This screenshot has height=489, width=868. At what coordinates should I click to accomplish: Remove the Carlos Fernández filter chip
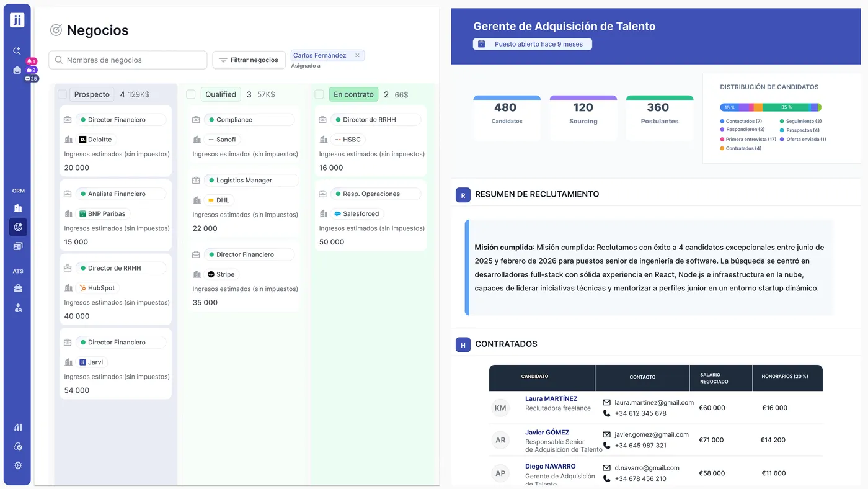coord(357,56)
